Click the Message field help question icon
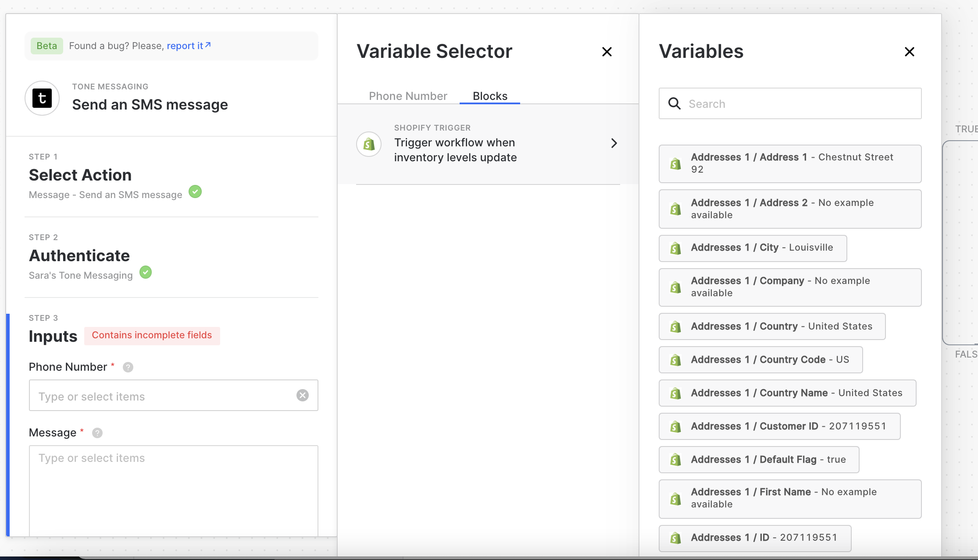 tap(97, 433)
